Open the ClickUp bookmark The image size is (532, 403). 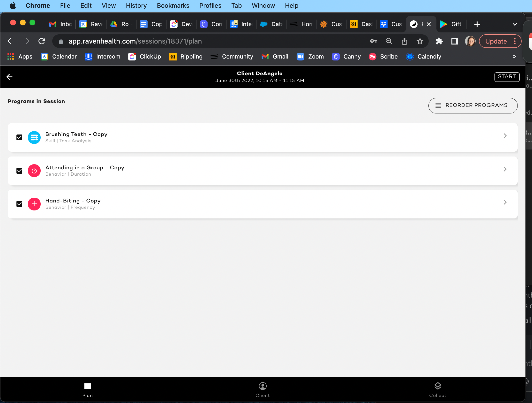(x=144, y=57)
